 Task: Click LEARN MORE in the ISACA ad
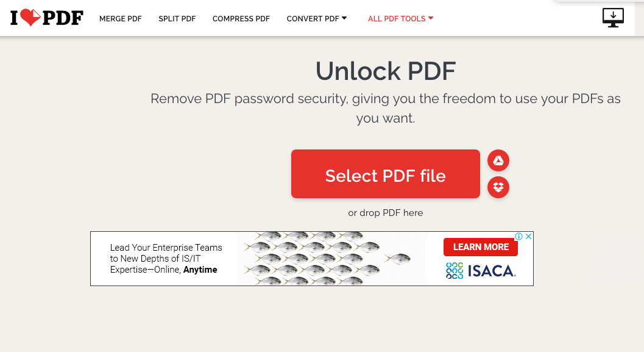[480, 246]
